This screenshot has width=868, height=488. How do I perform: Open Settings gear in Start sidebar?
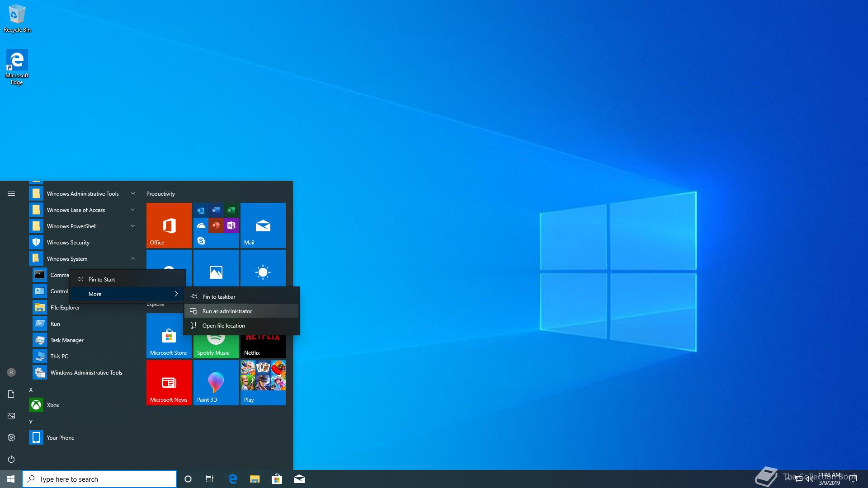tap(11, 437)
